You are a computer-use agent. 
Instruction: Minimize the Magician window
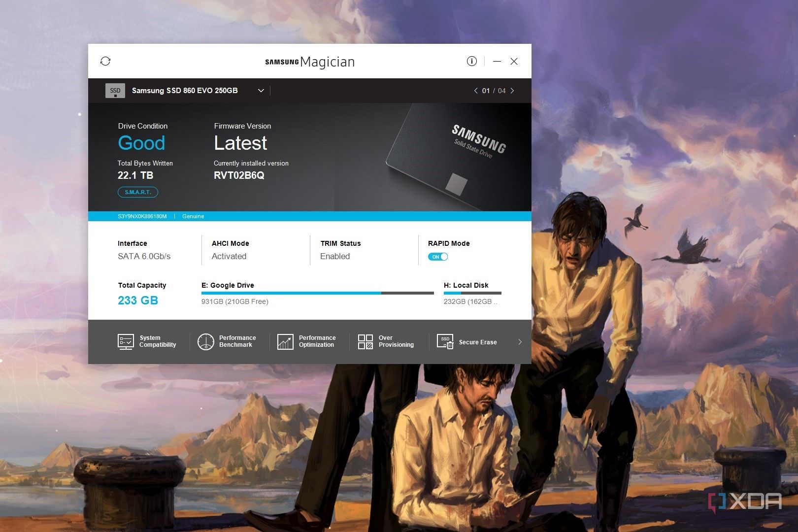pos(497,61)
